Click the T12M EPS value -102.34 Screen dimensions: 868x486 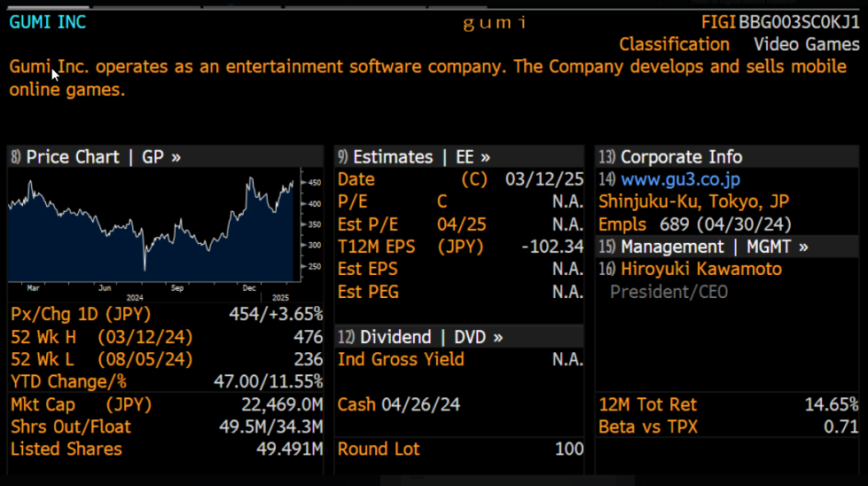[x=554, y=247]
